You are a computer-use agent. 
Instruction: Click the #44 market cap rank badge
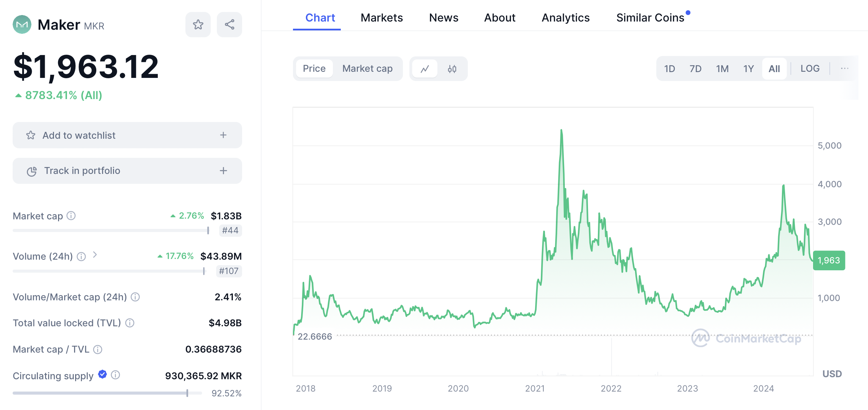(230, 231)
